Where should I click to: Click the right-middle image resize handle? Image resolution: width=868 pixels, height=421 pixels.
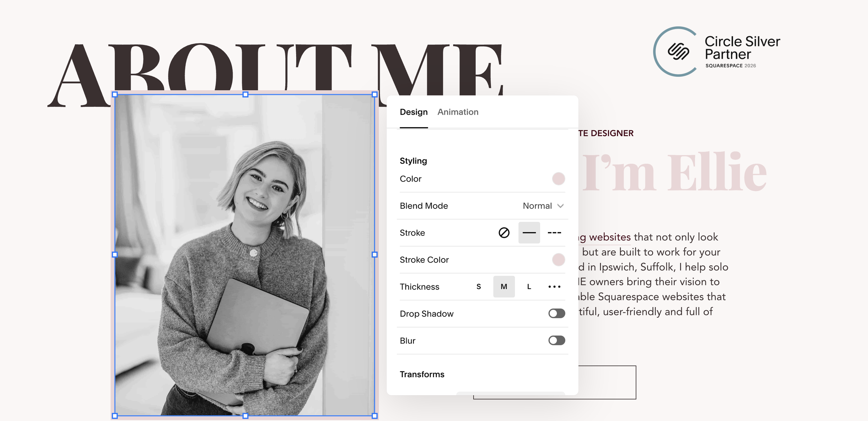[375, 255]
